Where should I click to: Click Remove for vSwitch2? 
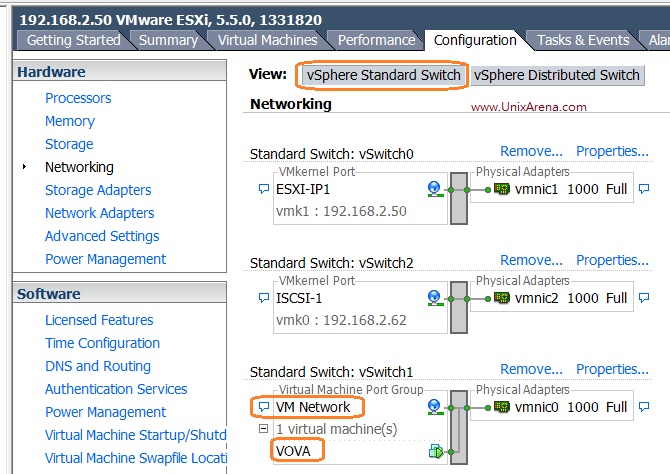[x=531, y=260]
